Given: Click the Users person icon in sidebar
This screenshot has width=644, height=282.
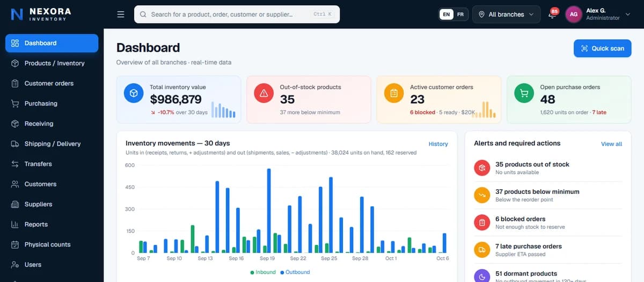Looking at the screenshot, I should click(15, 265).
